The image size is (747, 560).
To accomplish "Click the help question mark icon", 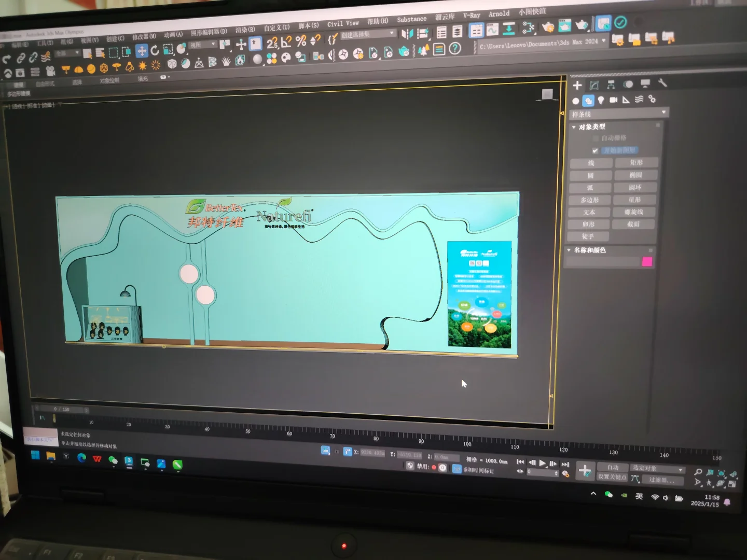I will 455,48.
